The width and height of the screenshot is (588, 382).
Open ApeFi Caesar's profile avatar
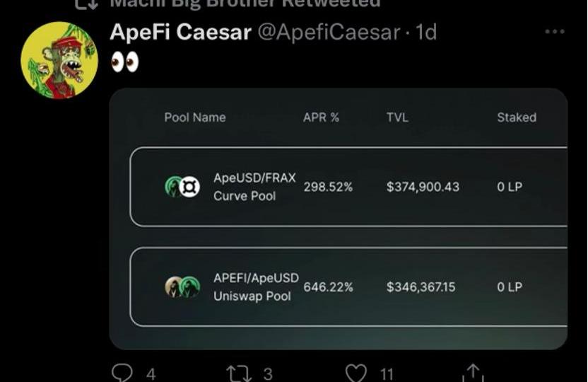[59, 60]
